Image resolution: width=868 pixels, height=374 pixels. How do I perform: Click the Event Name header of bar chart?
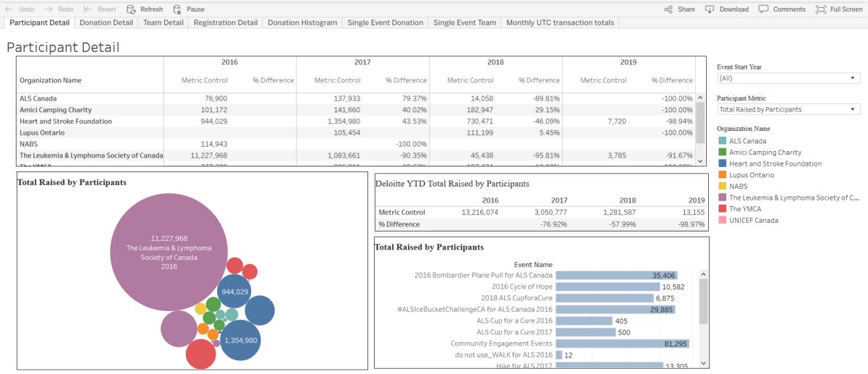point(533,265)
